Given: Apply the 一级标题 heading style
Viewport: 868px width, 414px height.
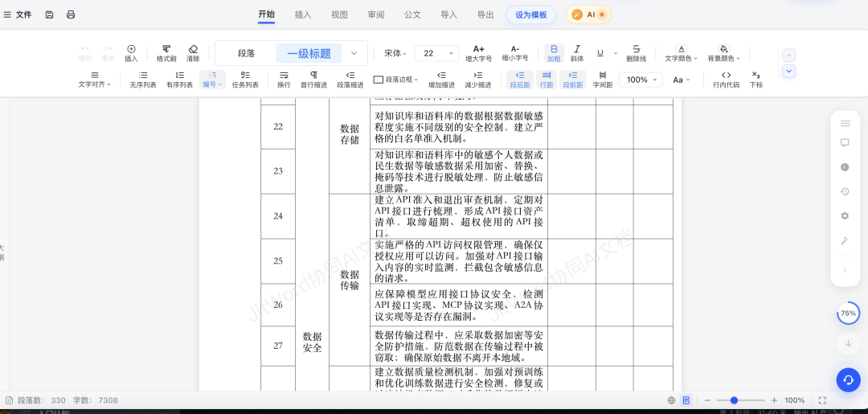Looking at the screenshot, I should pos(309,54).
